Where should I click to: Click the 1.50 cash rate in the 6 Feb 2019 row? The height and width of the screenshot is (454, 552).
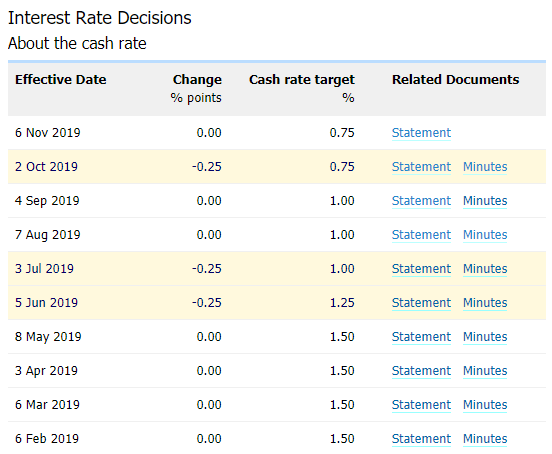[342, 439]
